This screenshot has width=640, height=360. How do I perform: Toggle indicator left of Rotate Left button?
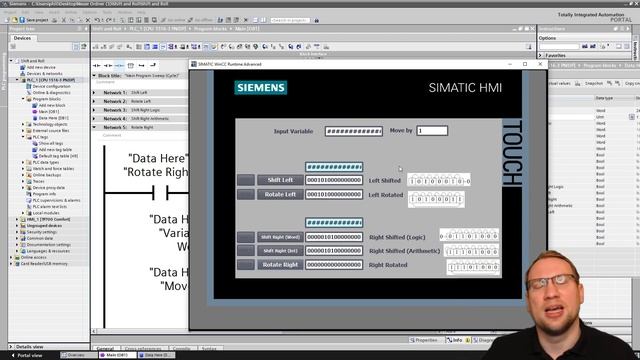click(246, 194)
